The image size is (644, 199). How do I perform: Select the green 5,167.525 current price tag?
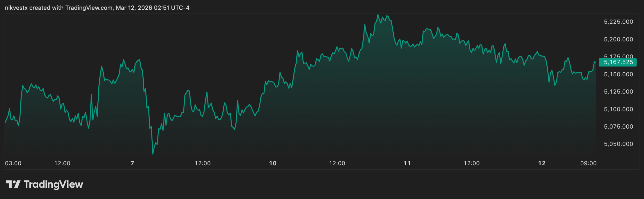[618, 62]
